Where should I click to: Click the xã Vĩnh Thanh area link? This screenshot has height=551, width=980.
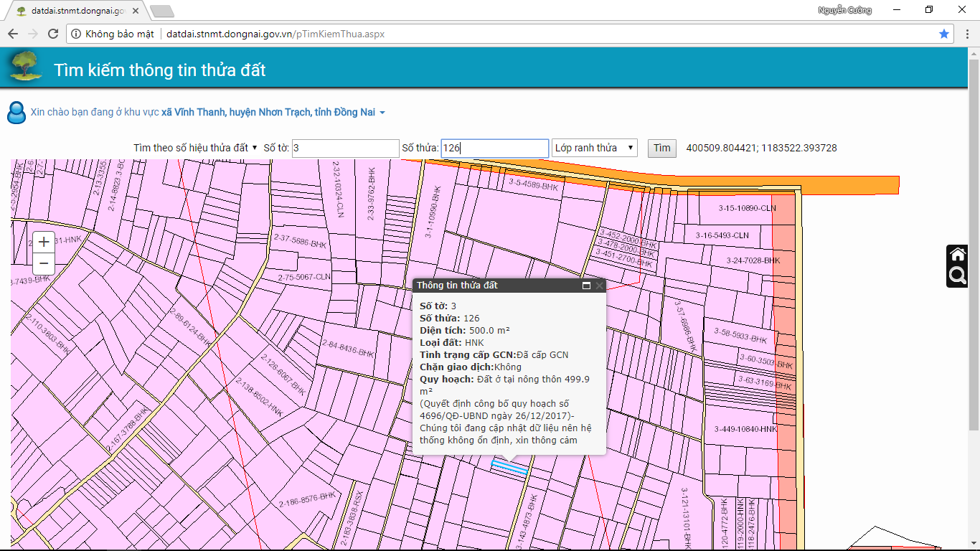click(268, 113)
